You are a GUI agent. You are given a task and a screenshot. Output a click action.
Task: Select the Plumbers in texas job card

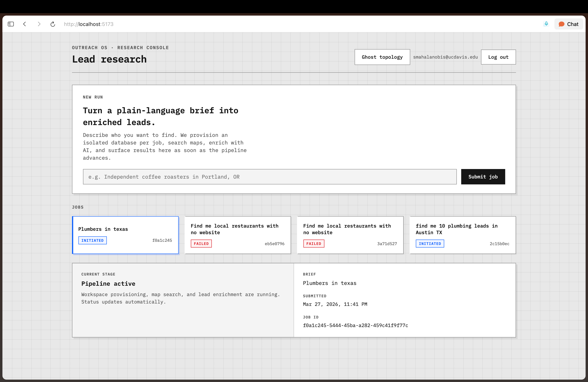[125, 235]
